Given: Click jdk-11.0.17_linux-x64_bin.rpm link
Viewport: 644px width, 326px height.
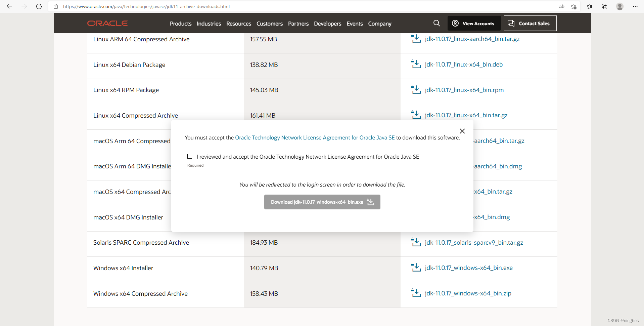Looking at the screenshot, I should 464,90.
